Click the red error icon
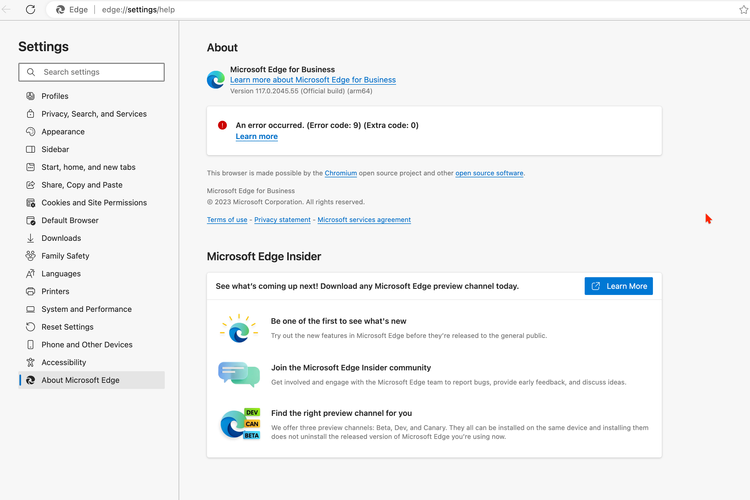Screen dimensions: 750x500 pyautogui.click(x=222, y=126)
